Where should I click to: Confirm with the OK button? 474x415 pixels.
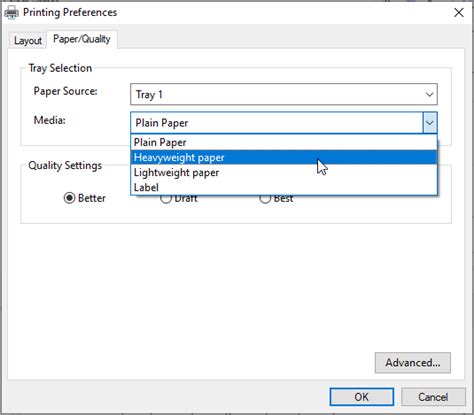pos(362,397)
